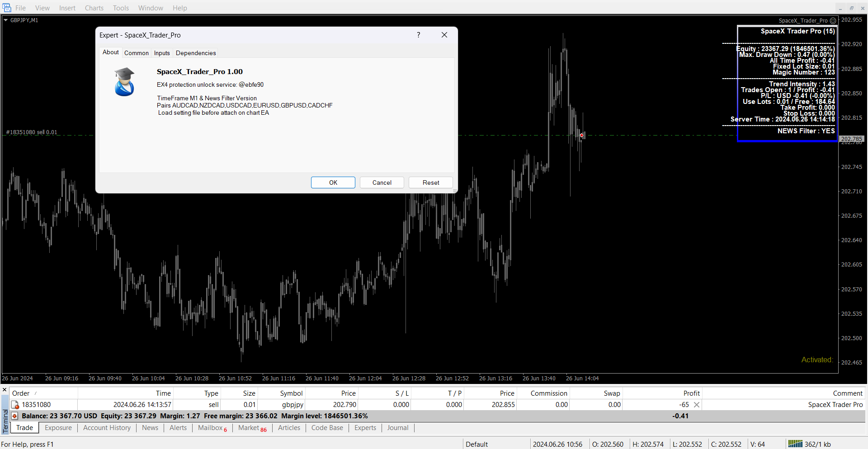Click the order 18351080 sell ticket icon
Image resolution: width=868 pixels, height=449 pixels.
pyautogui.click(x=15, y=405)
